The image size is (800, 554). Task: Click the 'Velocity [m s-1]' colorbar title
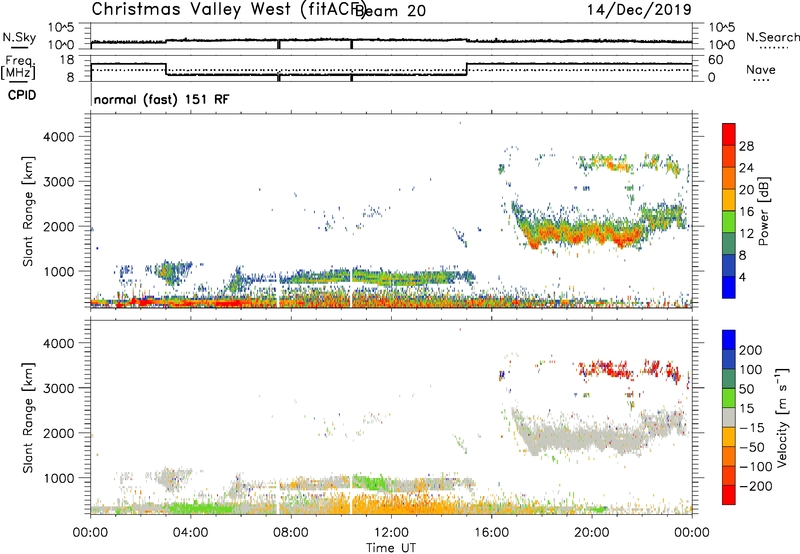pos(782,417)
